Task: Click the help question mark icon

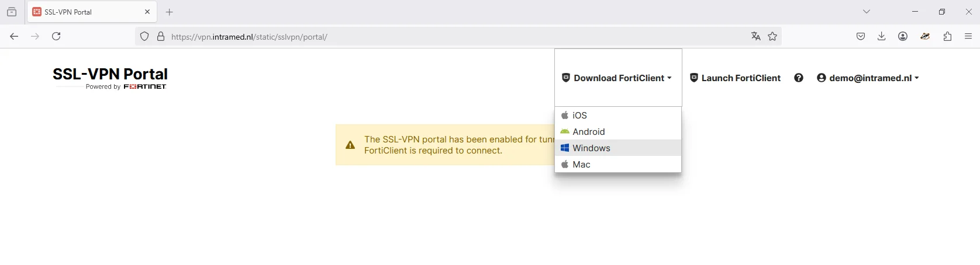Action: (798, 78)
